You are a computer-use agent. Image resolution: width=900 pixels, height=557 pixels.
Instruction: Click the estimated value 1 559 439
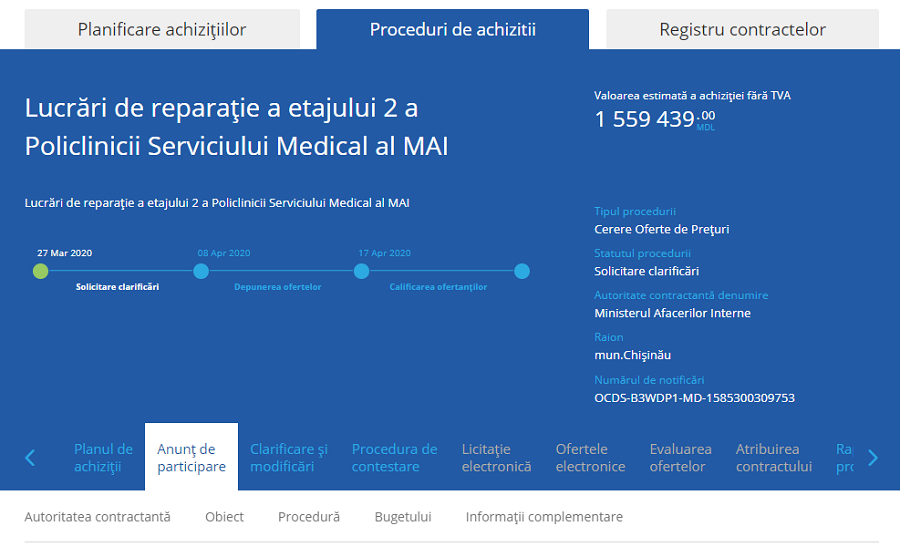655,119
